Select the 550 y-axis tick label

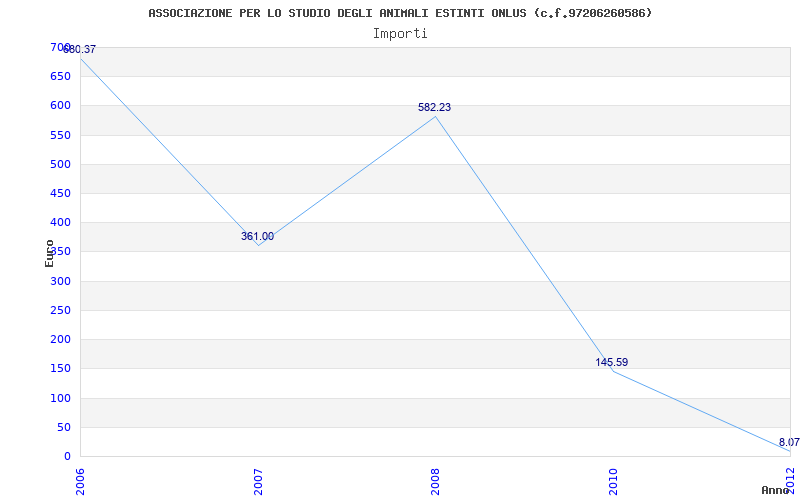pos(60,135)
